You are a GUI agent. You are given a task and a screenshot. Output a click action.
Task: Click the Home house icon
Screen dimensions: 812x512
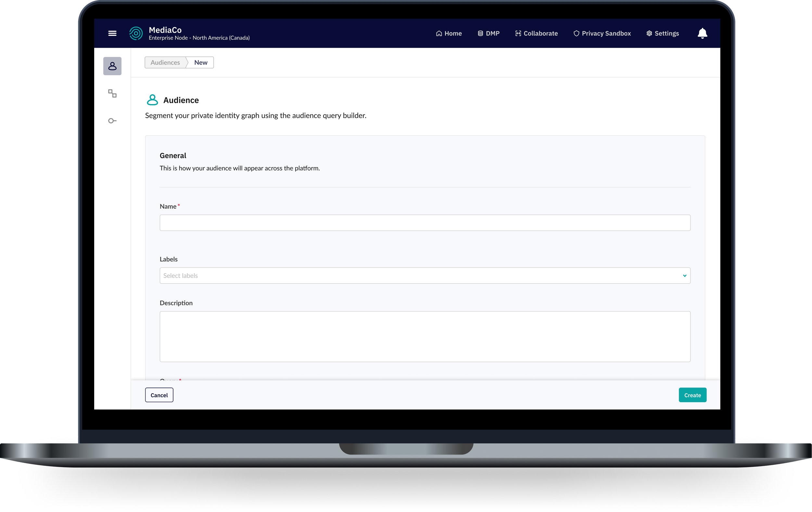click(x=439, y=33)
